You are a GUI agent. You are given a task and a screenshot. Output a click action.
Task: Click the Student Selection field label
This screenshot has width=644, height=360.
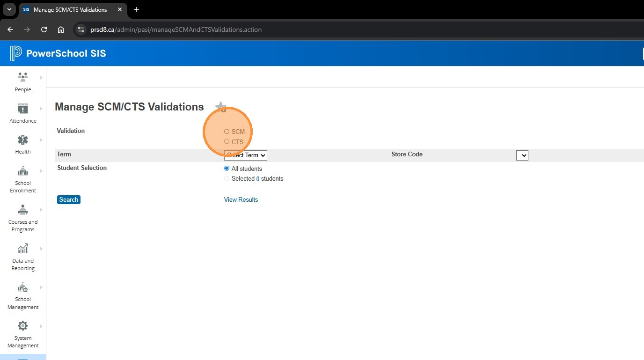82,168
